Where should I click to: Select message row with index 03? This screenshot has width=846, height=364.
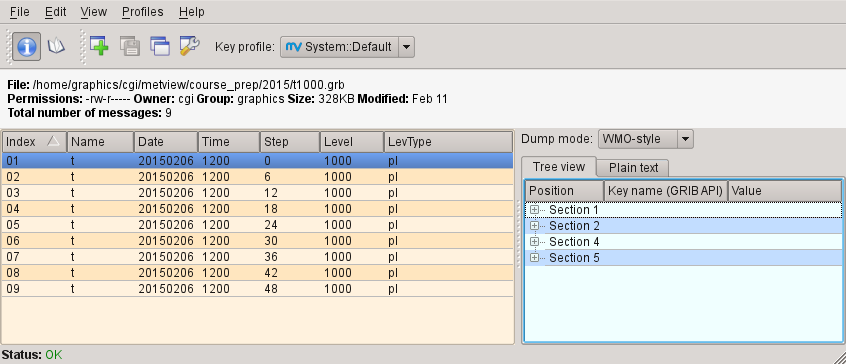(x=257, y=193)
